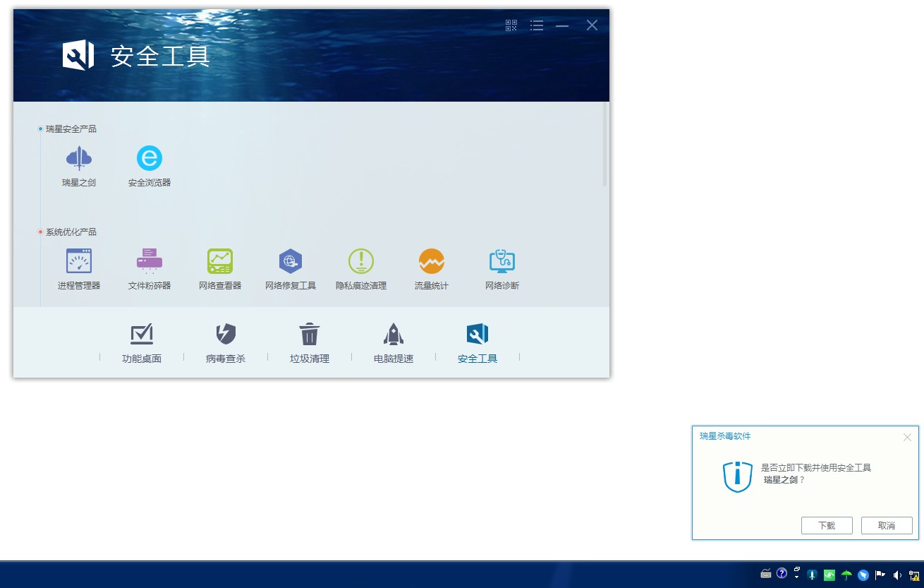This screenshot has width=924, height=588.
Task: Click the green umbrella tray icon
Action: (846, 575)
